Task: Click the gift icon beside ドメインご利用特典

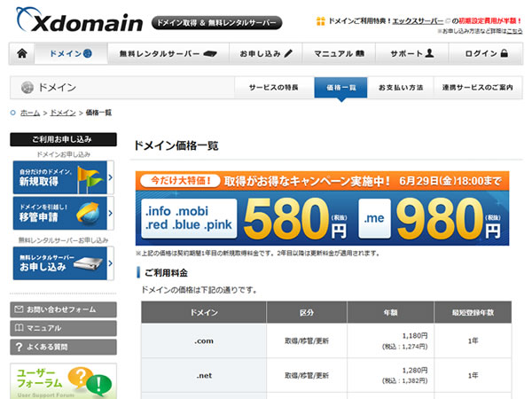Action: click(321, 21)
